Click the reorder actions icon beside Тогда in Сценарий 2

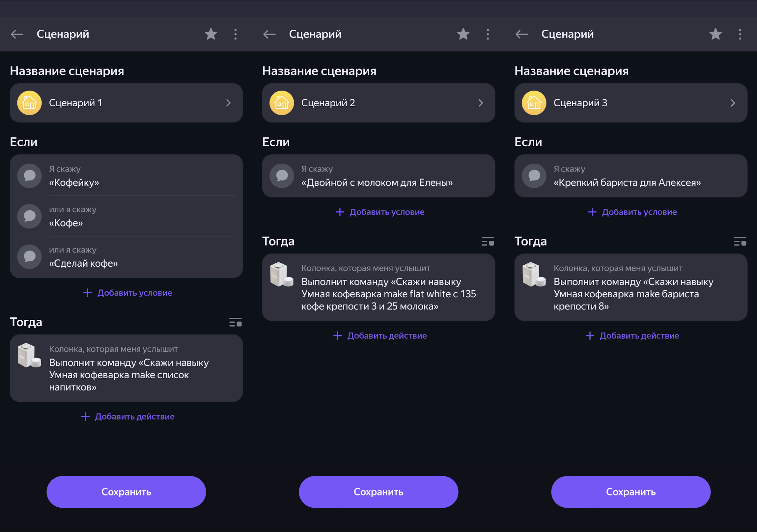pos(488,241)
